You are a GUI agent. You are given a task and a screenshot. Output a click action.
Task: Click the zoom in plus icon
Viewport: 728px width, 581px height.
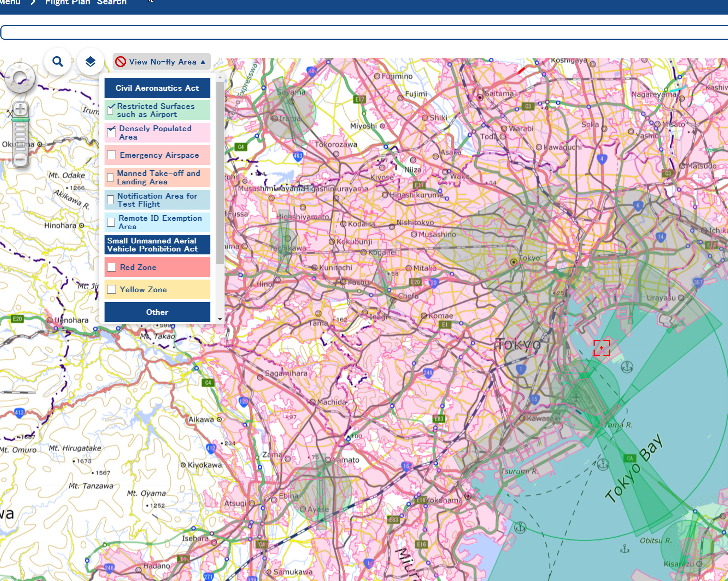[20, 109]
